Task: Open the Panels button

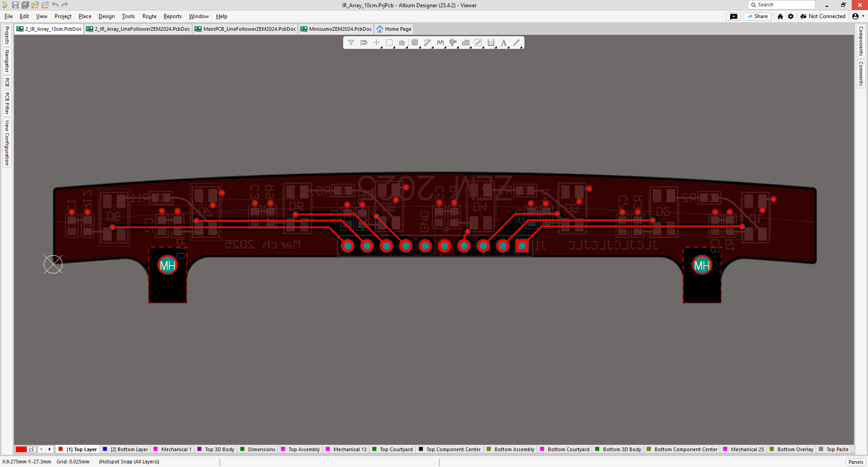Action: (x=856, y=462)
